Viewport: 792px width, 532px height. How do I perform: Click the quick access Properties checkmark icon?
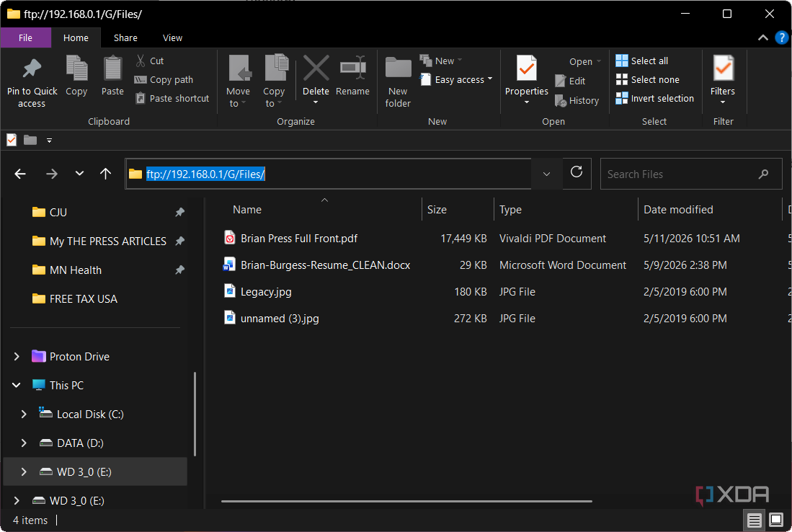[12, 140]
